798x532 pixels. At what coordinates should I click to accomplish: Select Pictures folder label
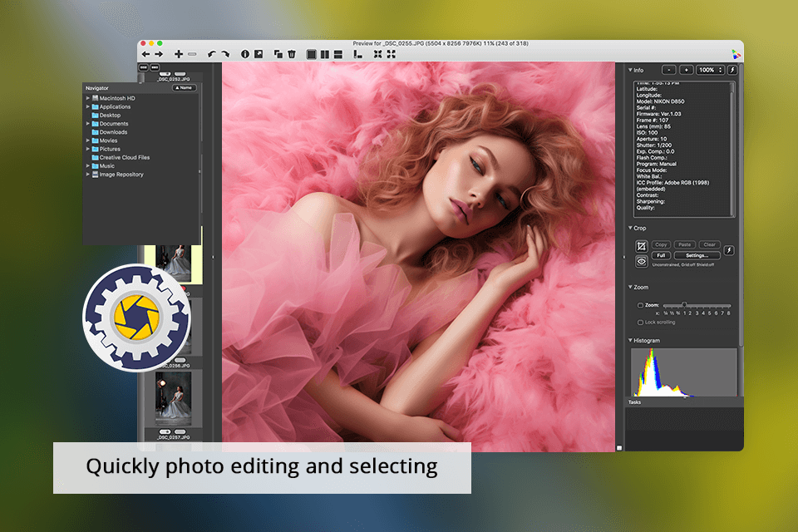[110, 149]
